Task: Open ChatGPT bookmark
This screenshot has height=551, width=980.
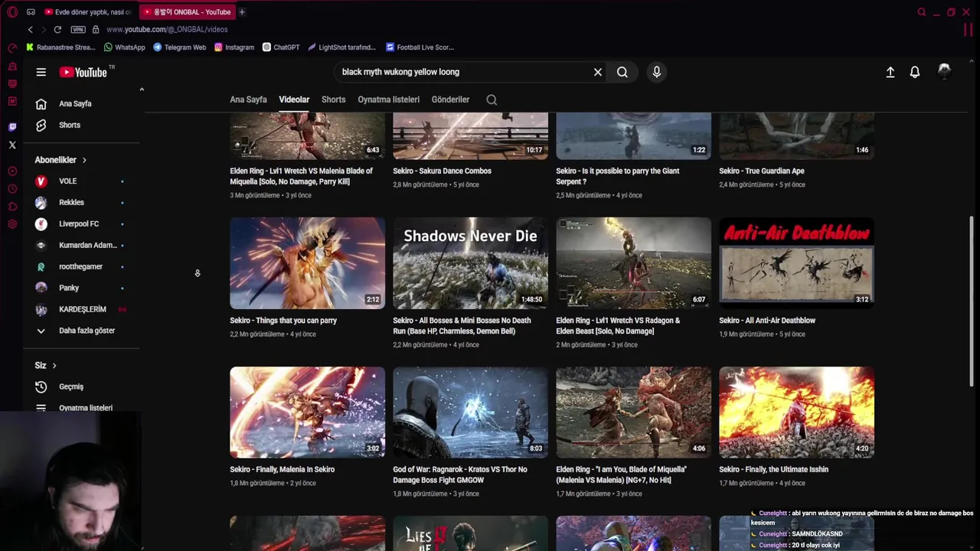Action: coord(280,47)
